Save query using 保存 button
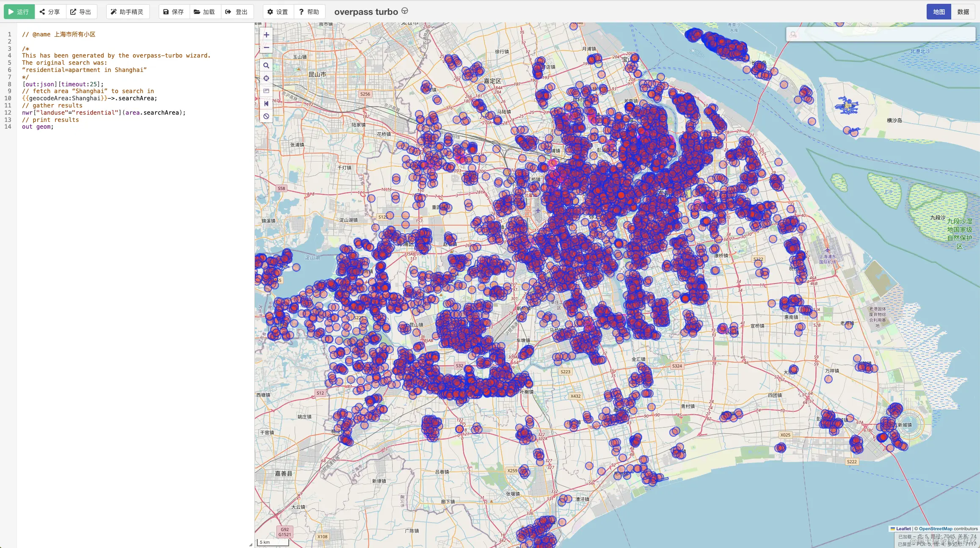Viewport: 980px width, 548px height. click(x=174, y=12)
